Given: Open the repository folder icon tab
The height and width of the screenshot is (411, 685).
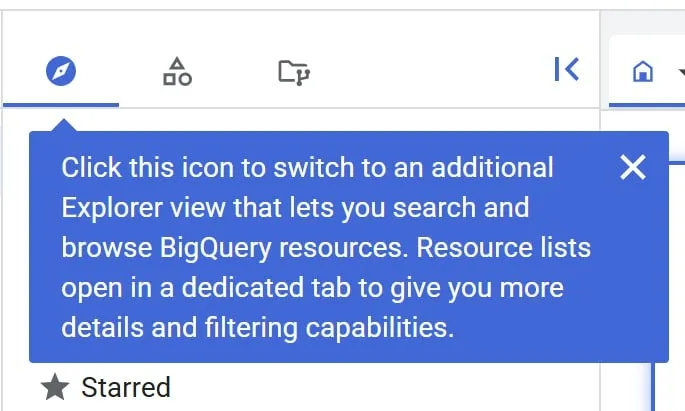Looking at the screenshot, I should click(x=293, y=71).
